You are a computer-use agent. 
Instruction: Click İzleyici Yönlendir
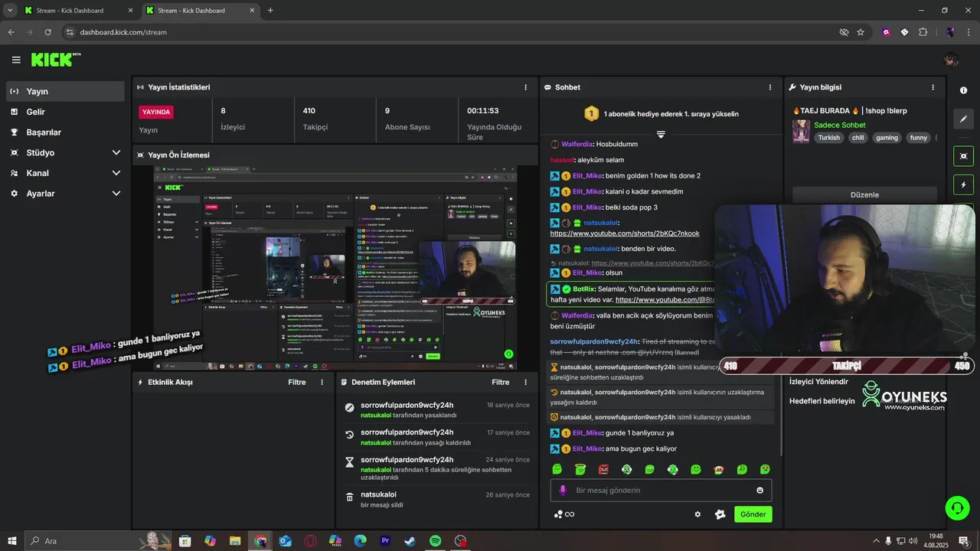[818, 382]
